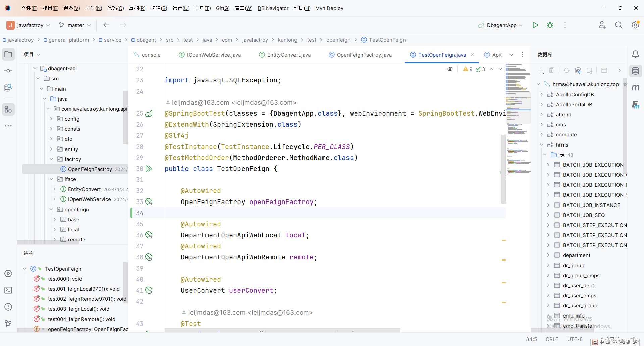Expand the hrms database node
644x346 pixels.
pos(541,145)
